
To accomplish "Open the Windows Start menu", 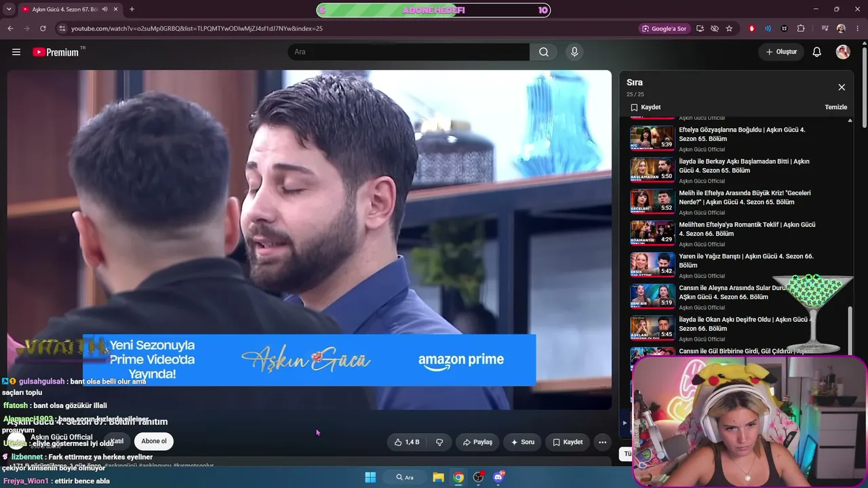I will [x=370, y=477].
